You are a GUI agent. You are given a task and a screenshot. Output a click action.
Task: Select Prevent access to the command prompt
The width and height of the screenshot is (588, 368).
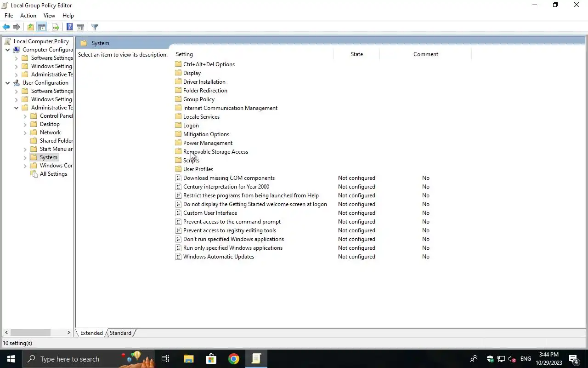(232, 222)
